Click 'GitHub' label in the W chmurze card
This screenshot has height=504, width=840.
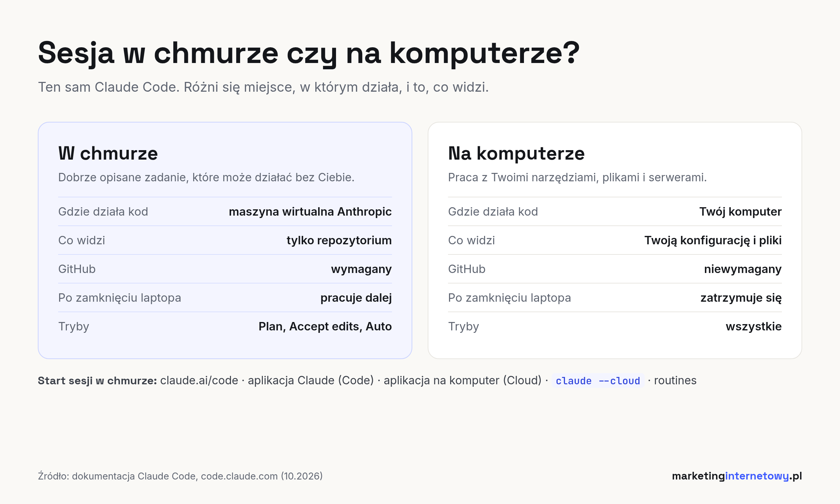coord(77,269)
